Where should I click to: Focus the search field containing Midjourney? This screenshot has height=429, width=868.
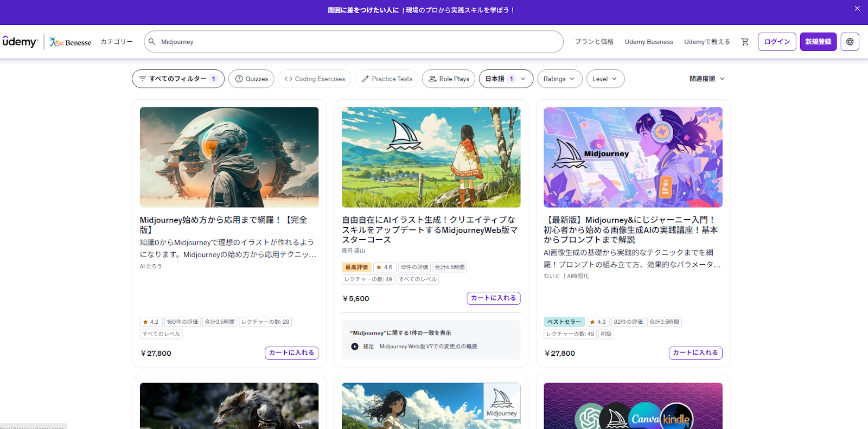click(354, 42)
